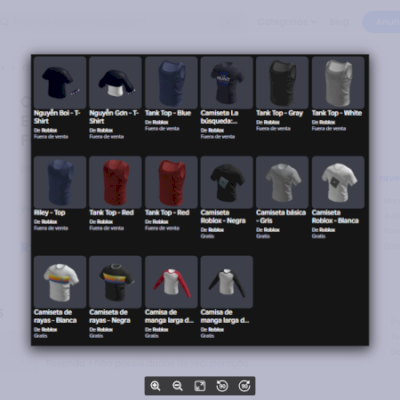Viewport: 400px width, 400px height.
Task: Select the Camiseta de rayas - Negra thumbnail
Action: [115, 282]
